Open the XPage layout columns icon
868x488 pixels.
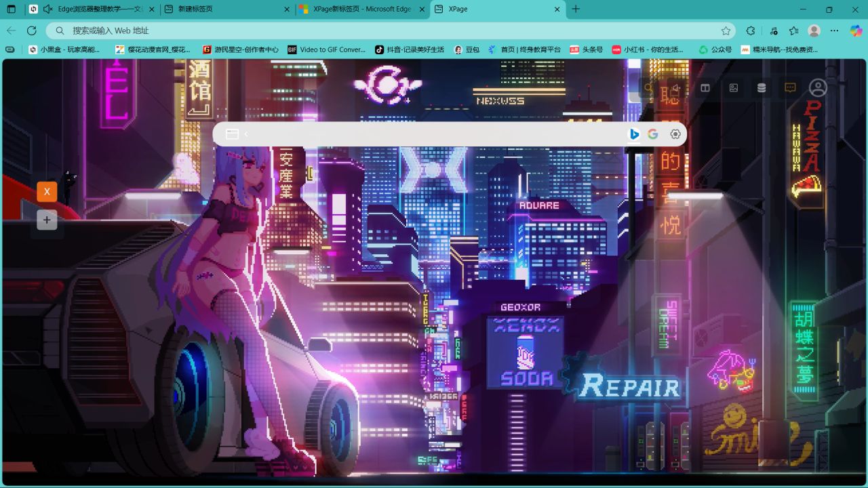[x=705, y=87]
